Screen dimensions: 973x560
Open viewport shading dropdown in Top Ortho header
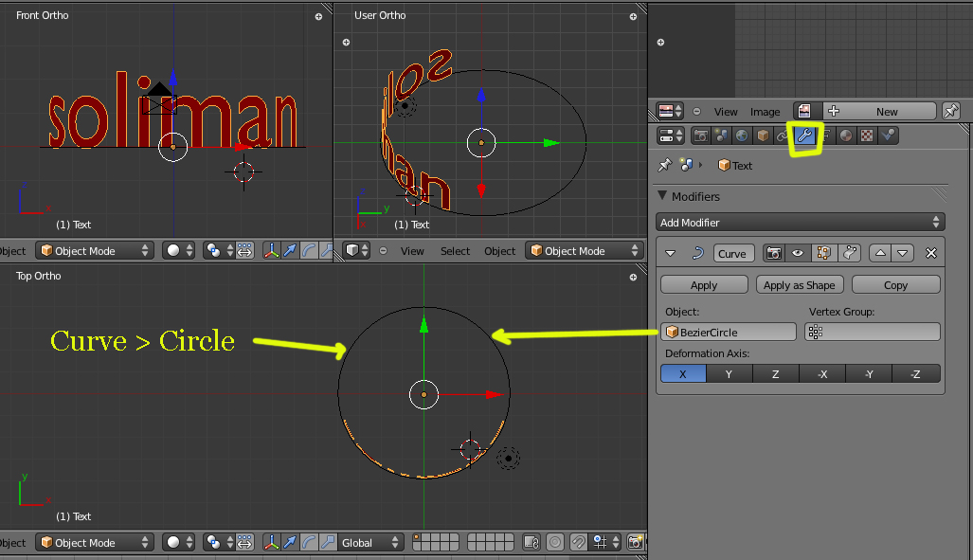pyautogui.click(x=179, y=543)
